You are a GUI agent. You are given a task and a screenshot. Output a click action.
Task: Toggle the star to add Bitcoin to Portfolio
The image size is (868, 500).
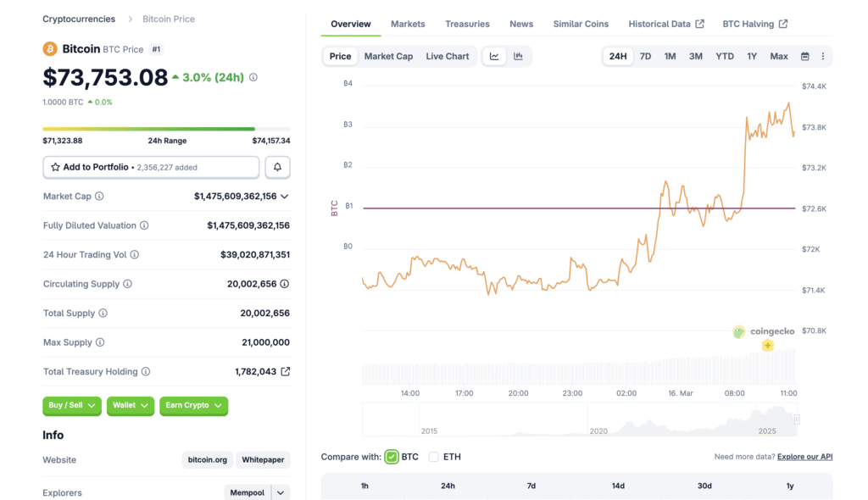[x=54, y=167]
